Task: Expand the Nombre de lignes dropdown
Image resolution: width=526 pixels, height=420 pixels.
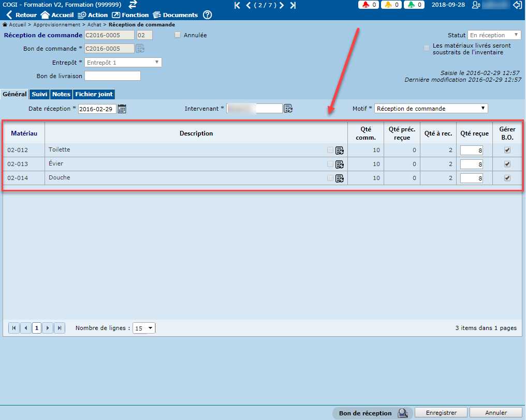Action: coord(144,328)
